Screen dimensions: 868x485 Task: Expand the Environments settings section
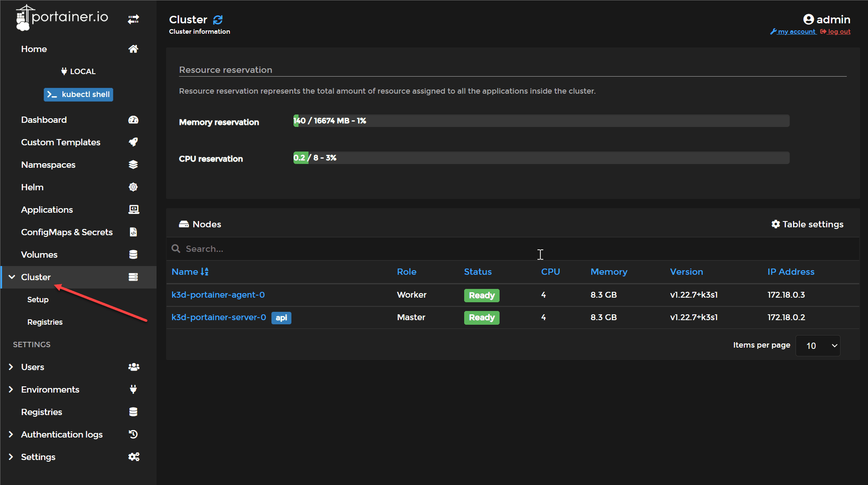tap(11, 389)
